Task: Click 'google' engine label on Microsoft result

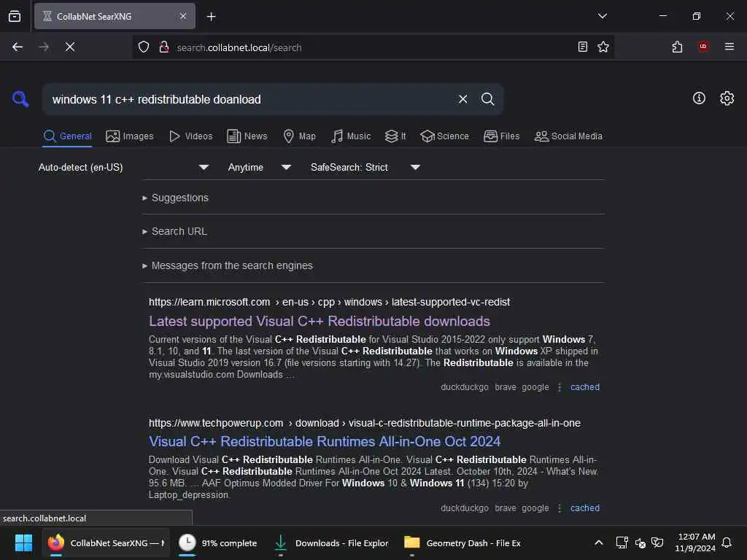Action: (535, 387)
